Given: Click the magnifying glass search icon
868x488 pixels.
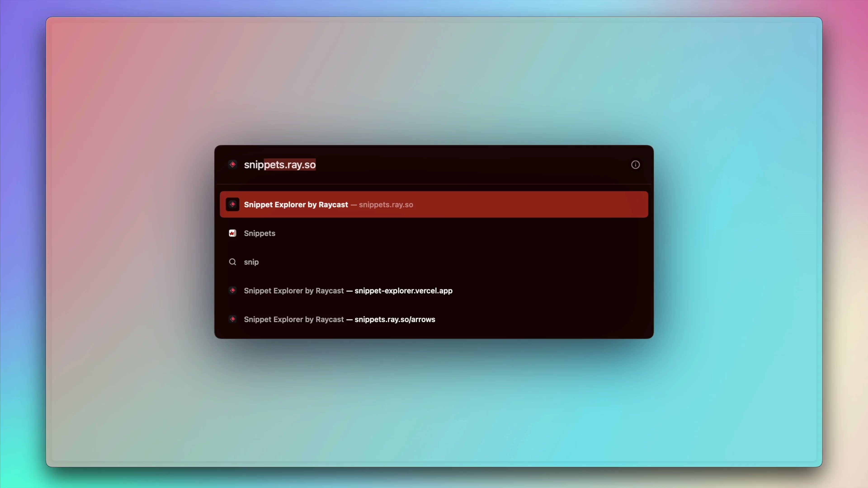Looking at the screenshot, I should coord(233,262).
